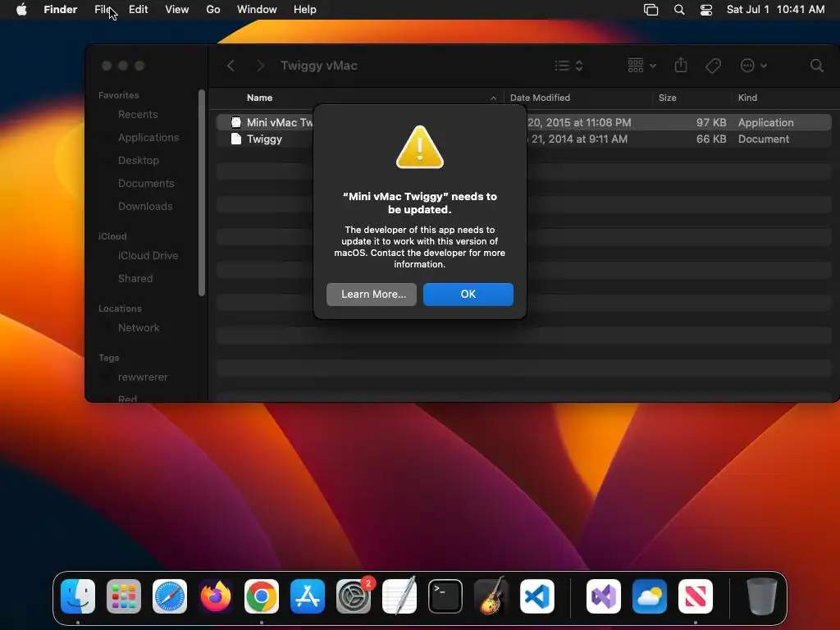Screen dimensions: 840x630
Task: Launch Terminal from the Dock
Action: 445,596
